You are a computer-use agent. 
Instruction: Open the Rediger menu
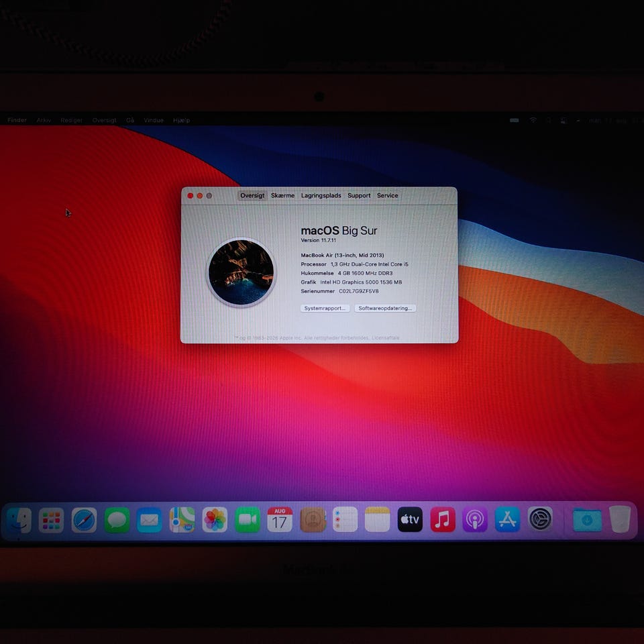[72, 120]
